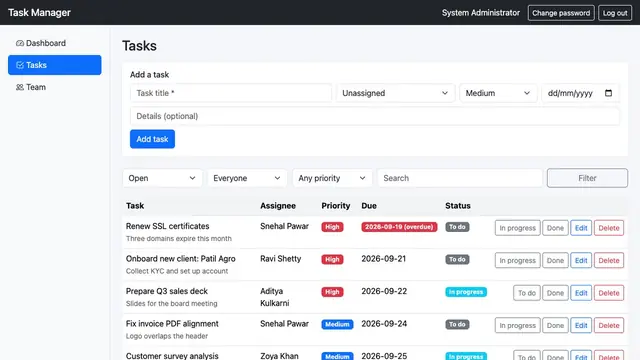Click the 2026-09-21 due date
The width and height of the screenshot is (640, 360).
(x=383, y=259)
